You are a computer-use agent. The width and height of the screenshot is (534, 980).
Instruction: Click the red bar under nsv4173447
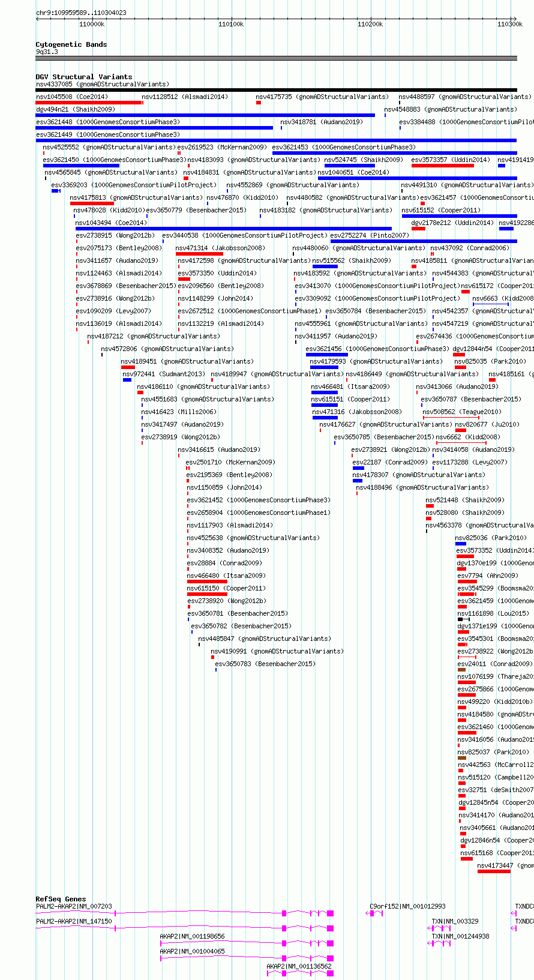(x=494, y=871)
